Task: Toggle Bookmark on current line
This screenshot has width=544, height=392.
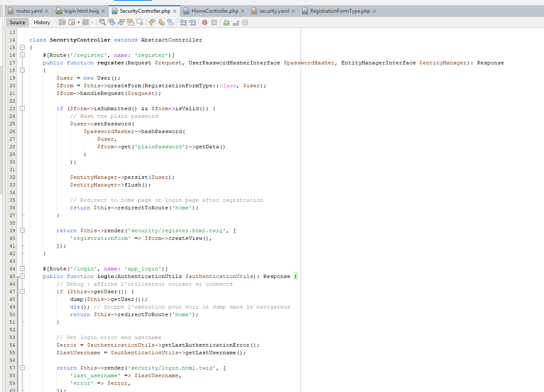Action: click(170, 22)
